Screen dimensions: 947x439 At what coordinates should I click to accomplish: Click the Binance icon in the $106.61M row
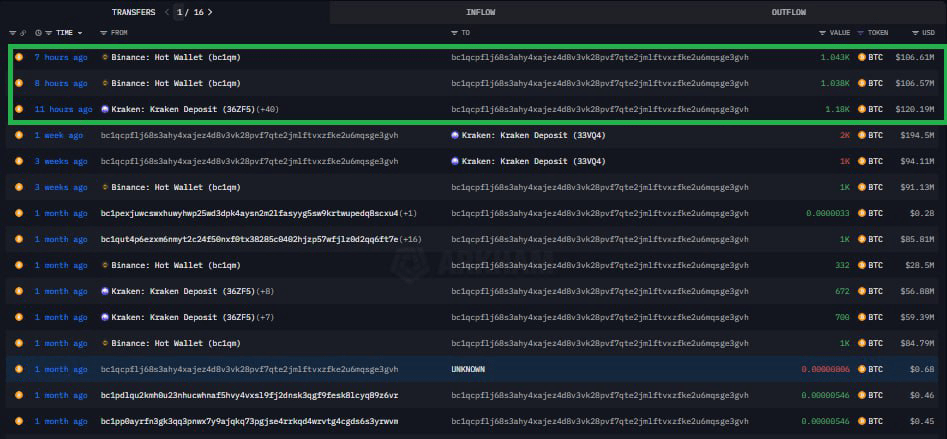point(106,57)
